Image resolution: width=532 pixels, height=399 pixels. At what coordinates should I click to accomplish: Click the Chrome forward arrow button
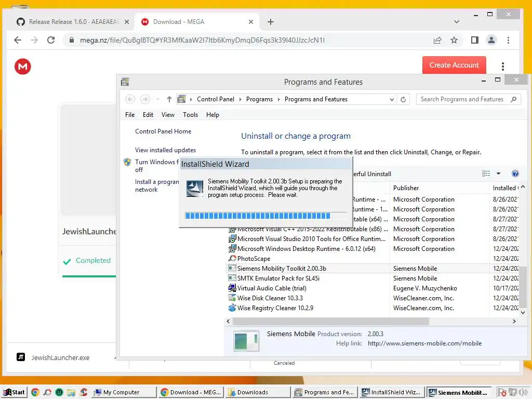(x=34, y=40)
